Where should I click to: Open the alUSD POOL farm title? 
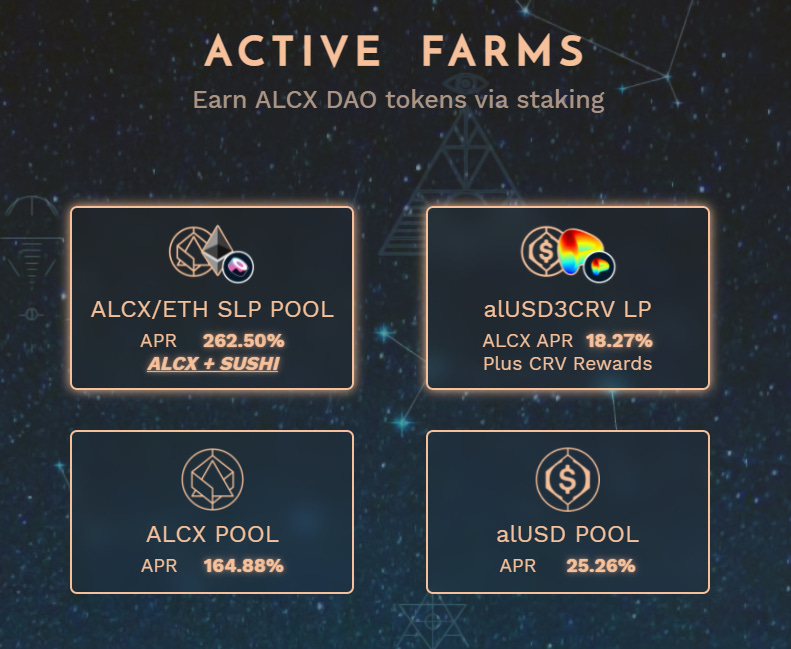point(568,534)
